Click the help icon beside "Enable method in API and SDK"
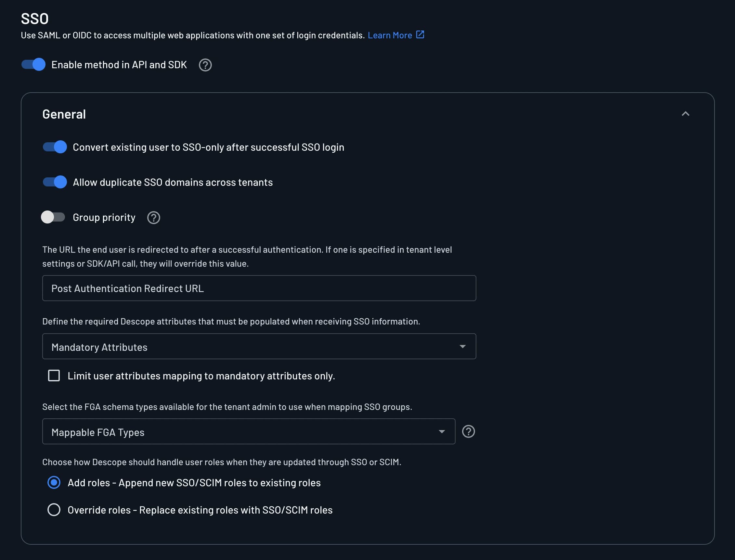The image size is (735, 560). 205,65
